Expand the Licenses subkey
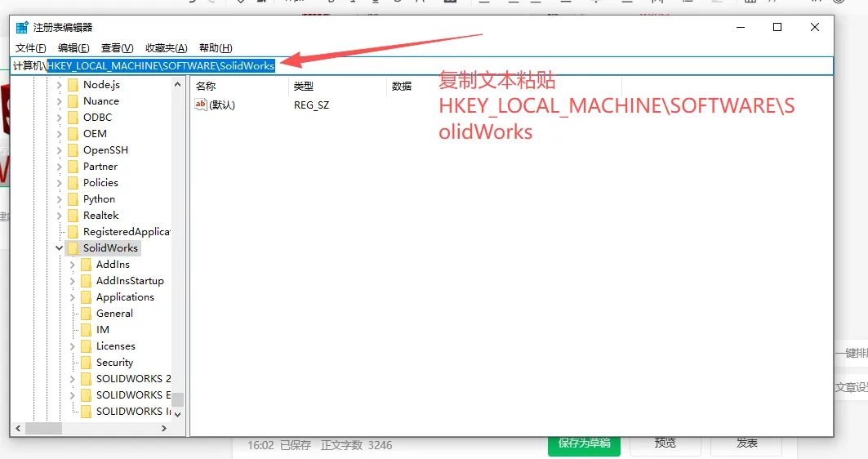 pyautogui.click(x=72, y=346)
